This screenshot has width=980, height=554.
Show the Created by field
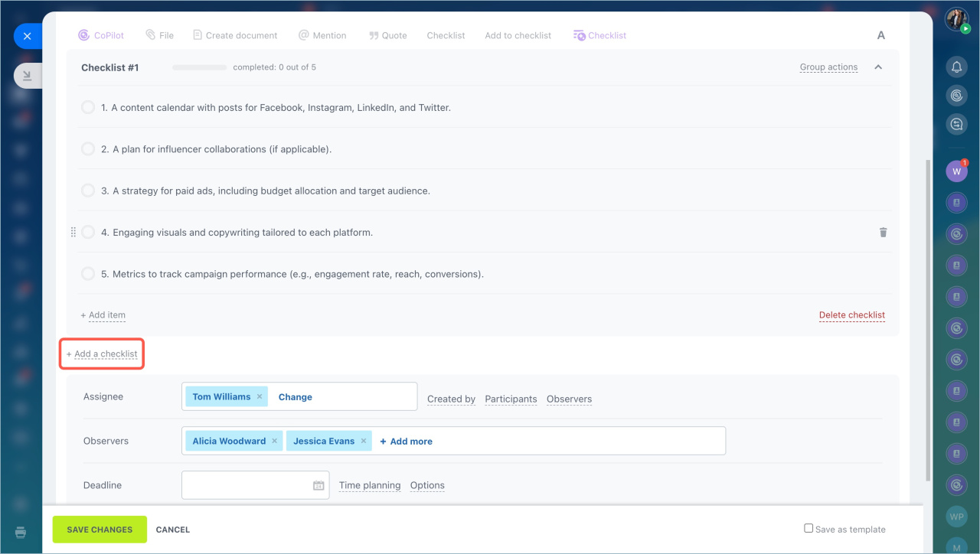pyautogui.click(x=451, y=399)
